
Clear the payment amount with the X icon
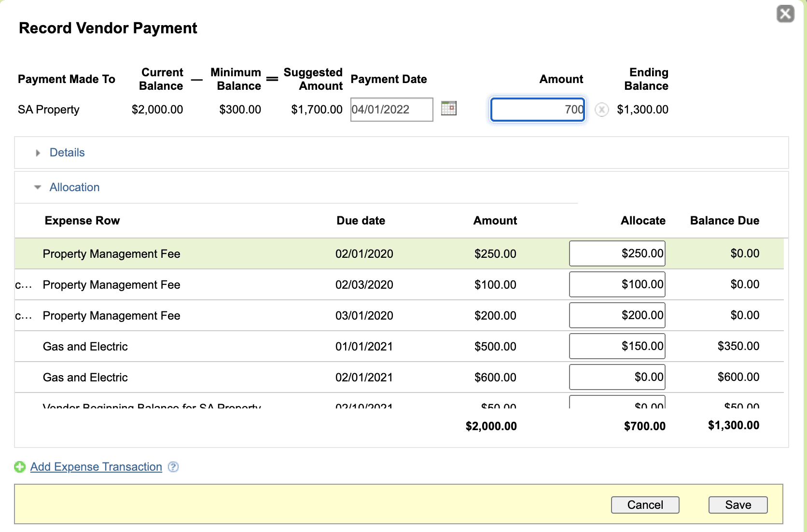(601, 110)
